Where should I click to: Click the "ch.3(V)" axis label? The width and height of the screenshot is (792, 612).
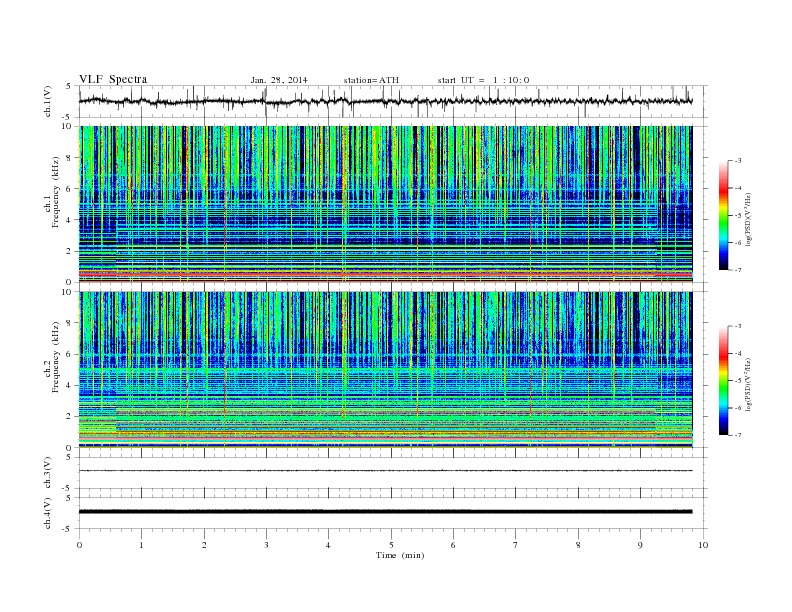pos(48,473)
